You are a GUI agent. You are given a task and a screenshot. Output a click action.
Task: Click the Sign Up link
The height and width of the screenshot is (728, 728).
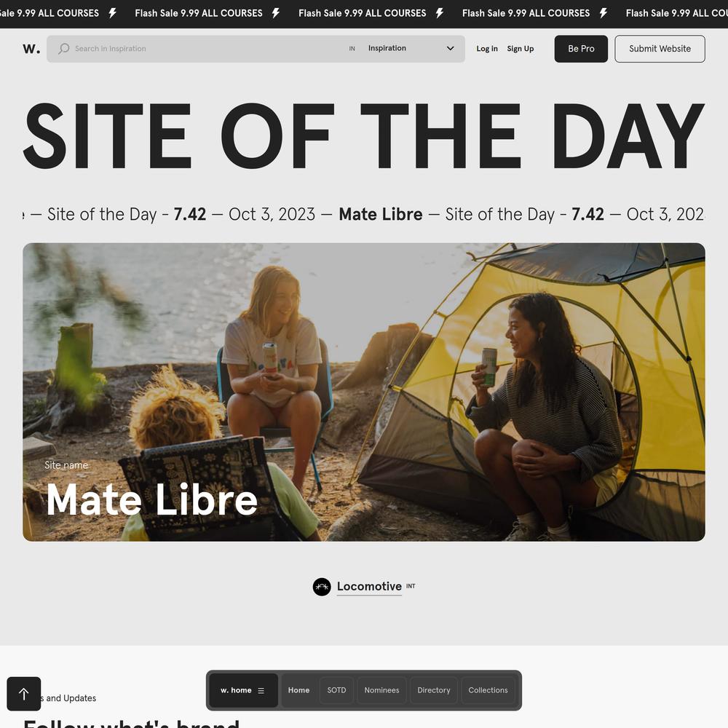[x=521, y=48]
